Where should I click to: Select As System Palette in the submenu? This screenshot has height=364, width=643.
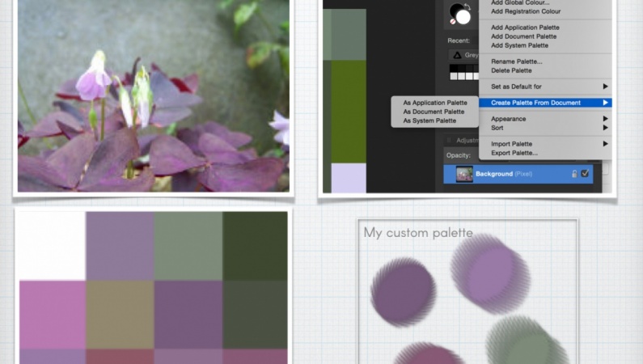pos(429,121)
